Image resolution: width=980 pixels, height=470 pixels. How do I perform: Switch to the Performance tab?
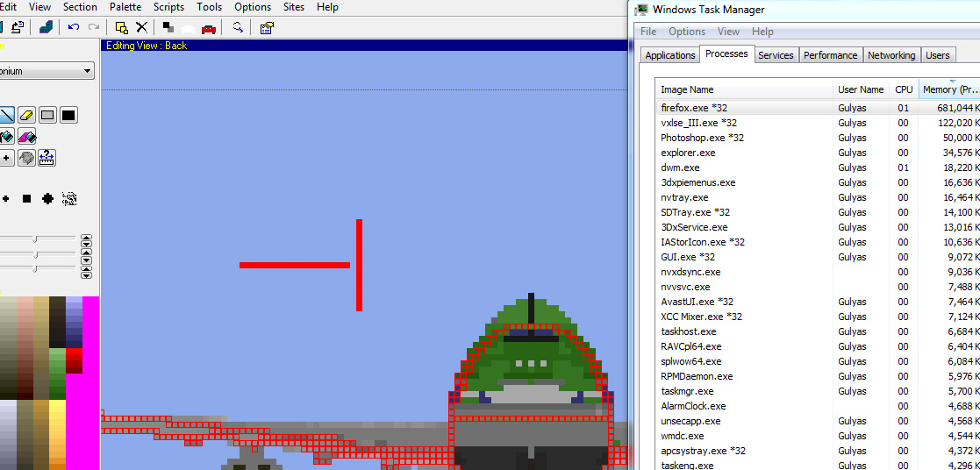[x=830, y=55]
